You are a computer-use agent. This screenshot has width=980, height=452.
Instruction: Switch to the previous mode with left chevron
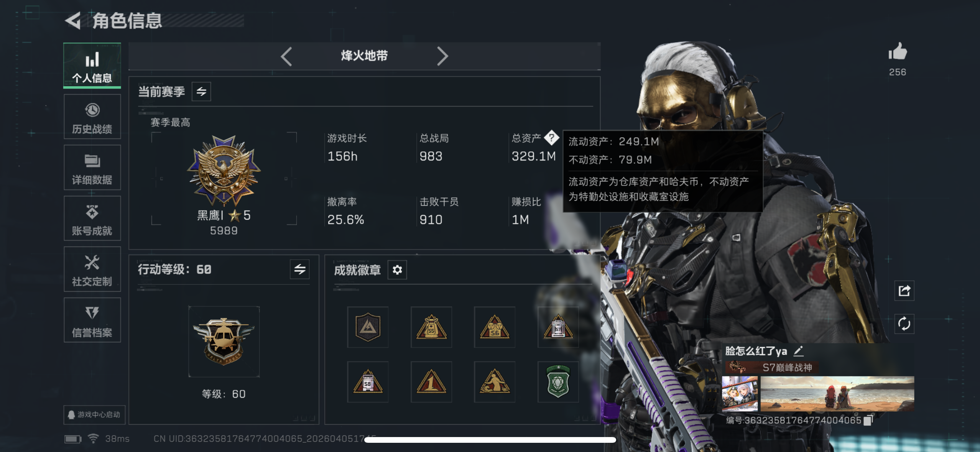286,57
